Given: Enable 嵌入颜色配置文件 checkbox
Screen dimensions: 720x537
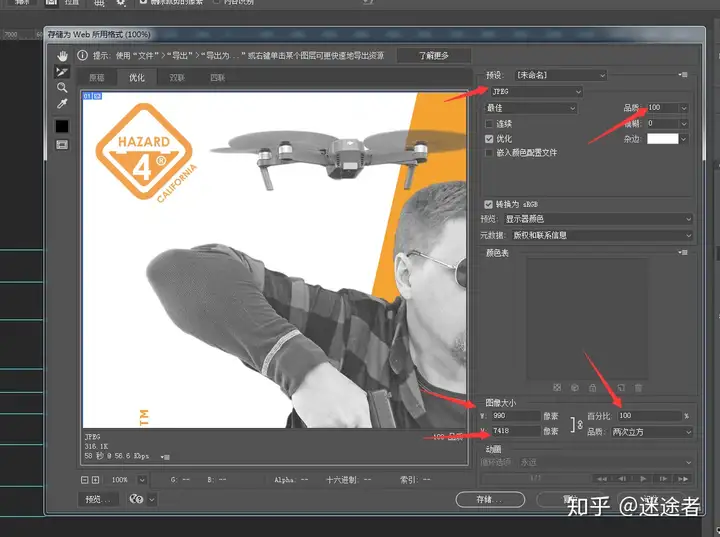Looking at the screenshot, I should click(489, 153).
